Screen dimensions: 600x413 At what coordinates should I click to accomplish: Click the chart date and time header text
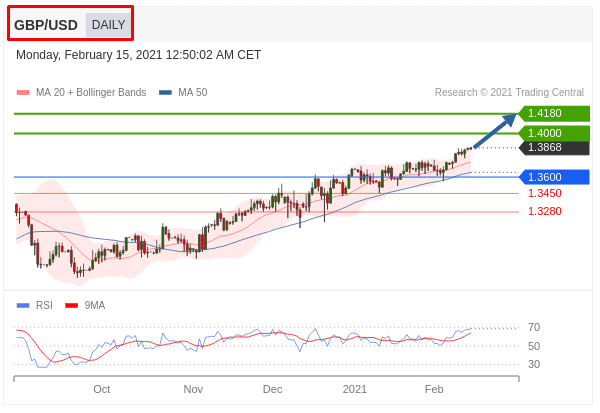point(138,55)
